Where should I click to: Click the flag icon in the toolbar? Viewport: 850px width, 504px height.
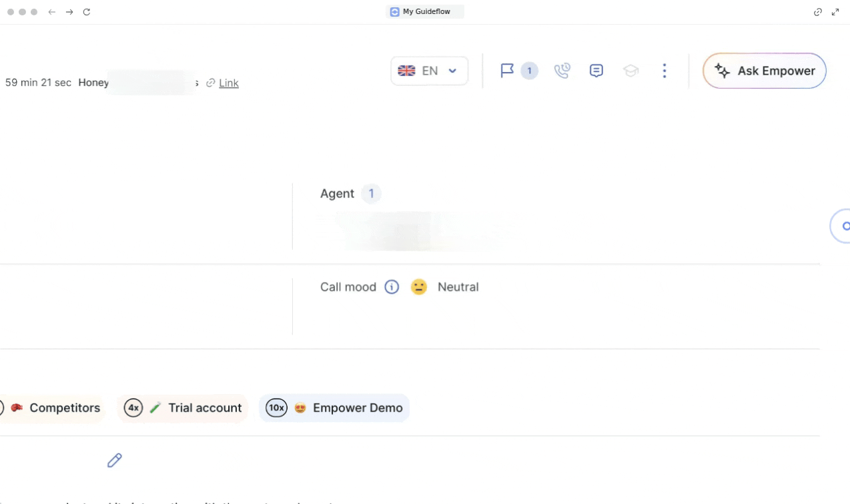point(508,71)
